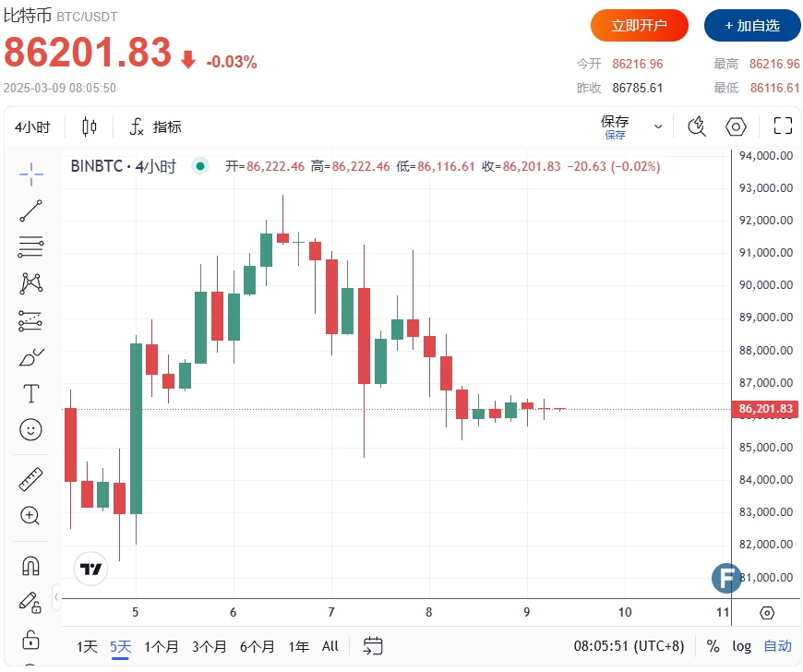
Task: Activate the zoom-in magnifier tool
Action: click(30, 515)
